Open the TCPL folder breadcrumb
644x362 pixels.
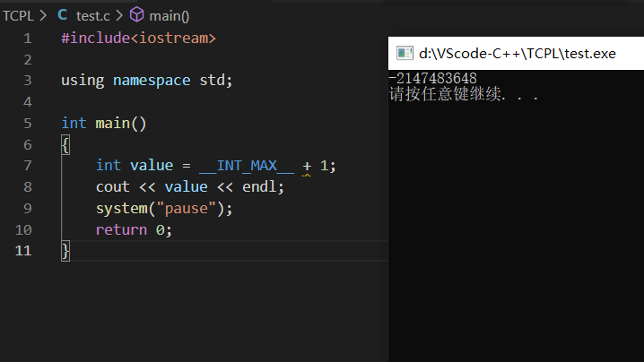click(x=18, y=16)
